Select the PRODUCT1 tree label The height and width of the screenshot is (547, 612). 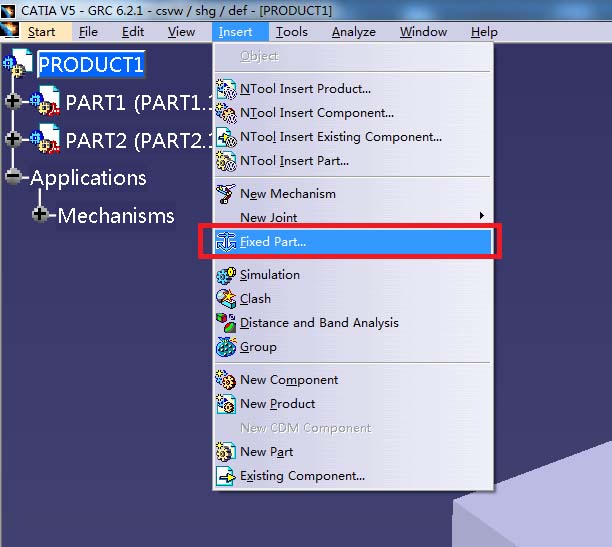click(x=91, y=64)
